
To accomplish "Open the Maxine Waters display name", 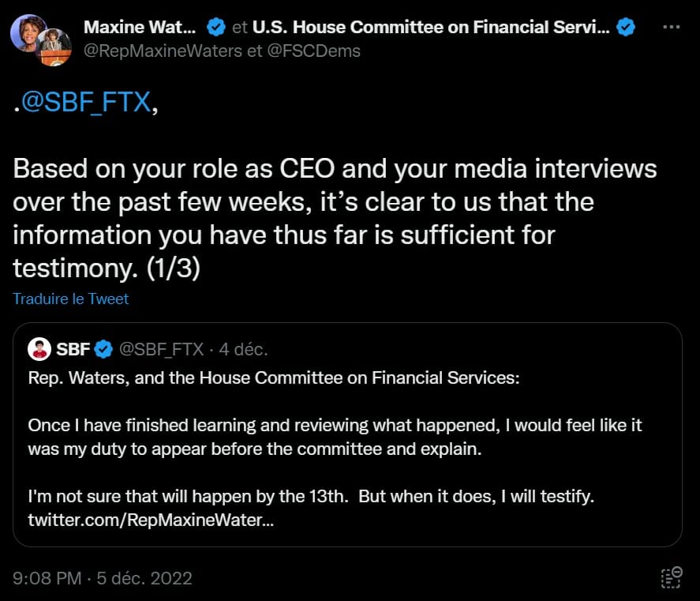I will (140, 27).
